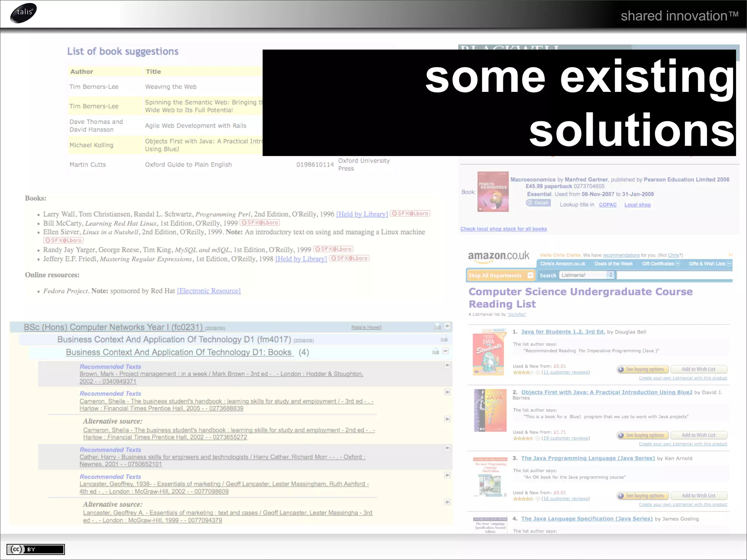
Task: Expand the Lancaster 1999 alternative source arrow
Action: point(448,502)
